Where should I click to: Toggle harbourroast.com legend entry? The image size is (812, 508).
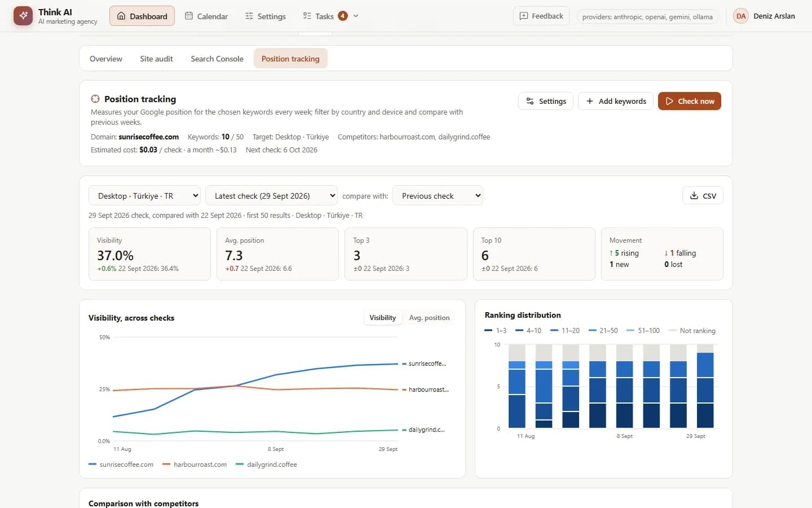[x=195, y=465]
